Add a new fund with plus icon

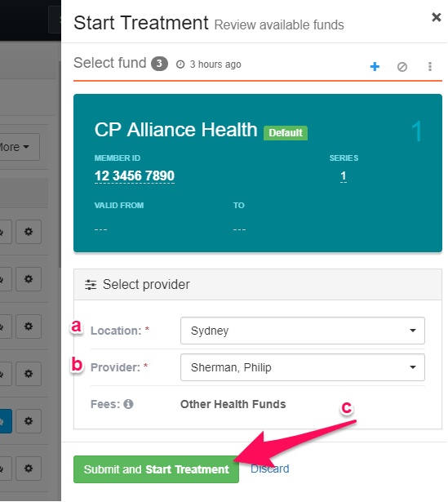tap(375, 67)
